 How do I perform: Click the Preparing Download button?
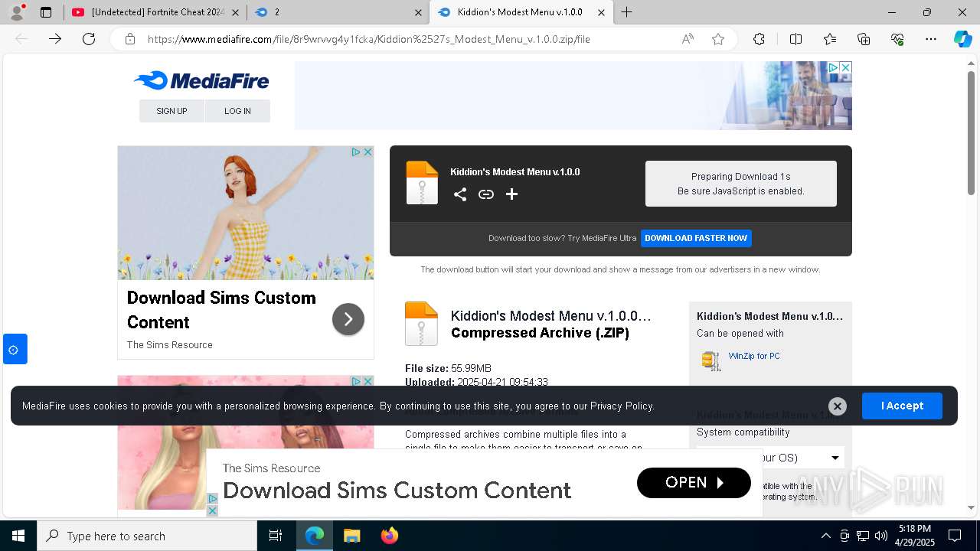tap(741, 184)
